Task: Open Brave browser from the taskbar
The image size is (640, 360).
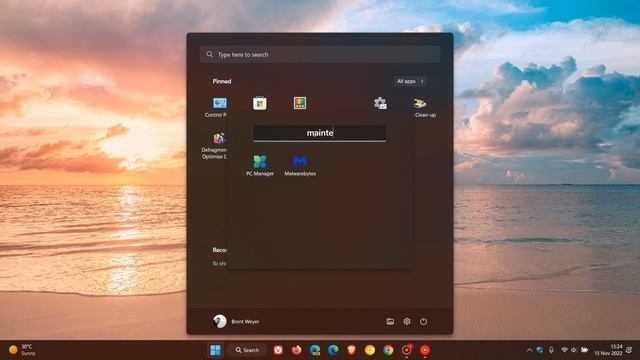Action: [x=351, y=350]
